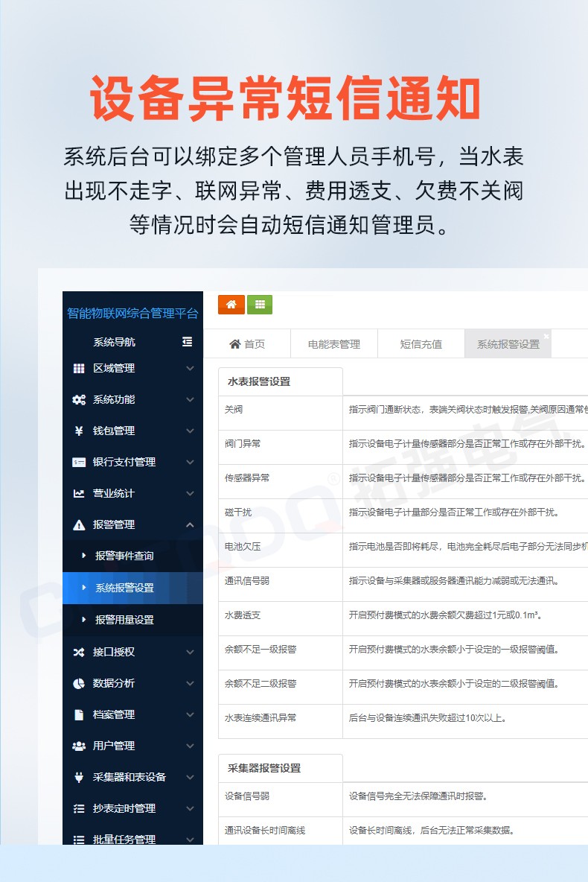Open 报警用量设置 submenu item
Screen dimensions: 588x882
pyautogui.click(x=124, y=620)
